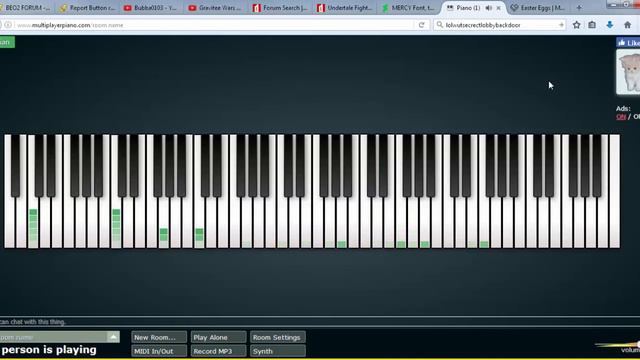The width and height of the screenshot is (640, 360).
Task: Click the reload page icon
Action: (422, 25)
